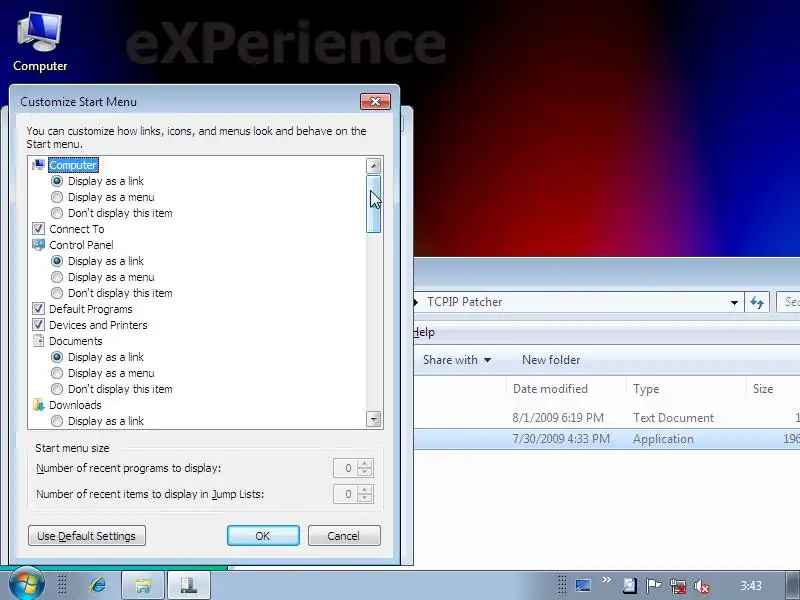Select the Application row dated 7/30/2009
800x600 pixels.
(607, 439)
